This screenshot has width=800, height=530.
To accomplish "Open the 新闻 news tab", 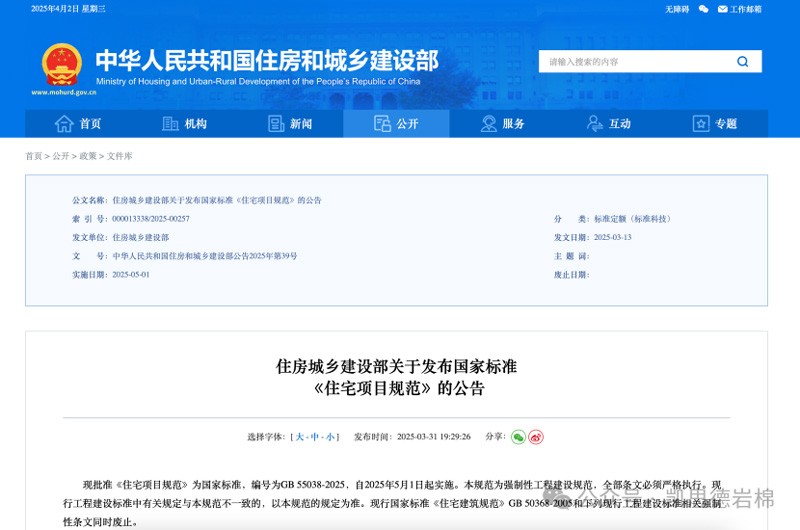I will click(290, 124).
